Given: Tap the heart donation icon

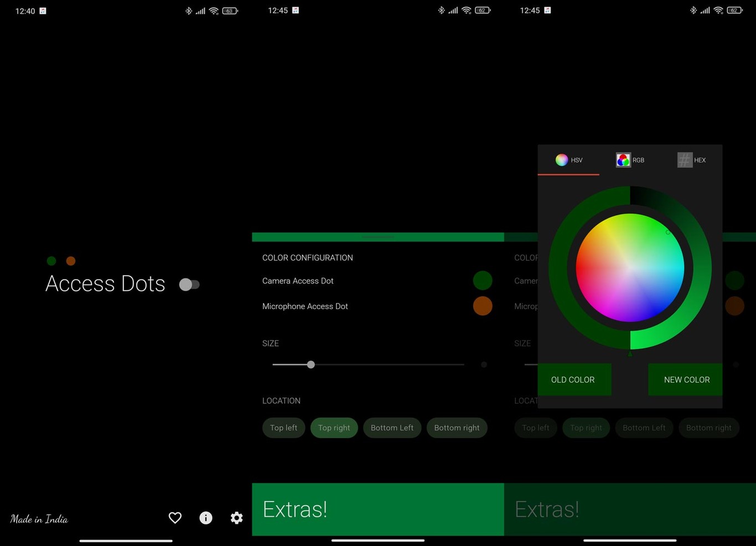Looking at the screenshot, I should point(175,518).
